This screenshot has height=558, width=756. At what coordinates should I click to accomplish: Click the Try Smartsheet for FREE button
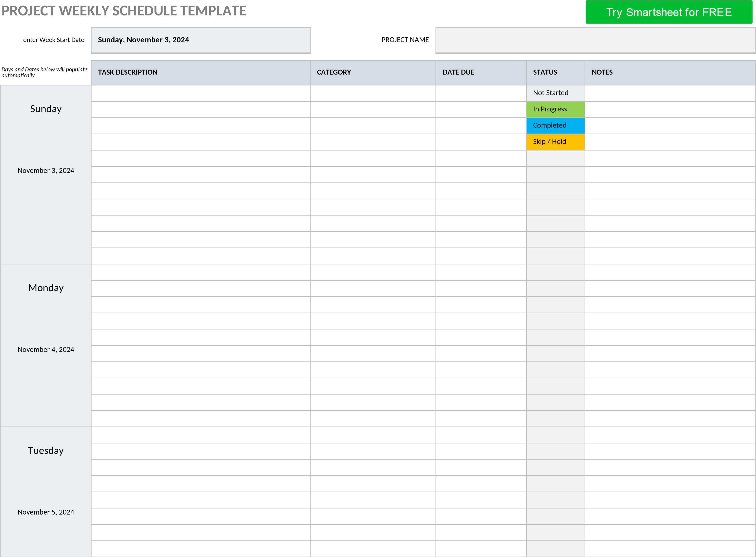point(669,12)
